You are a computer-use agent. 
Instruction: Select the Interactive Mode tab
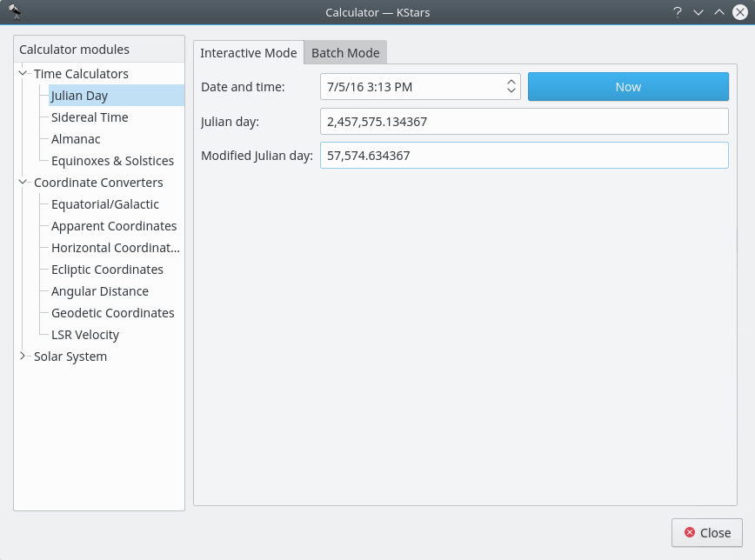[x=249, y=53]
